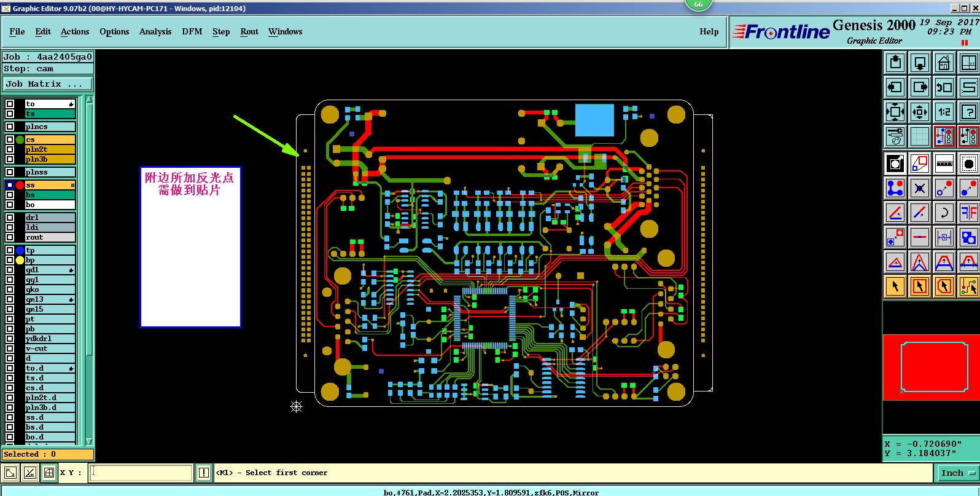Open the Help menu

coord(709,32)
